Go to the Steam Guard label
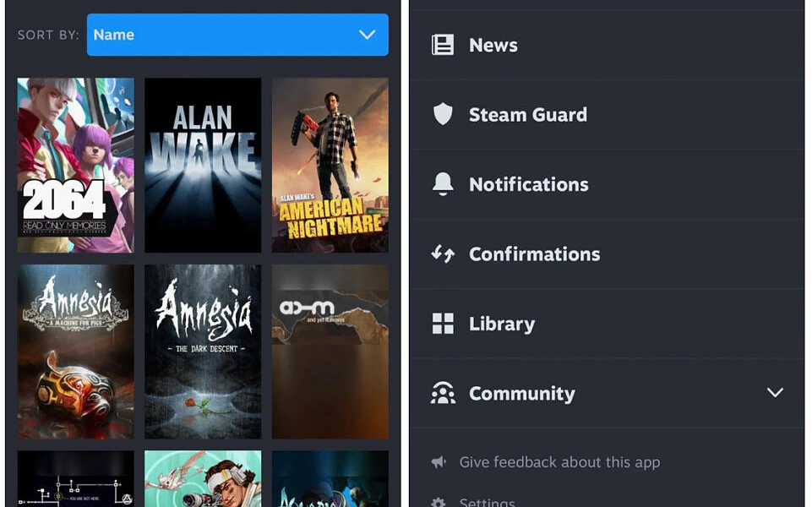The height and width of the screenshot is (507, 812). [528, 114]
